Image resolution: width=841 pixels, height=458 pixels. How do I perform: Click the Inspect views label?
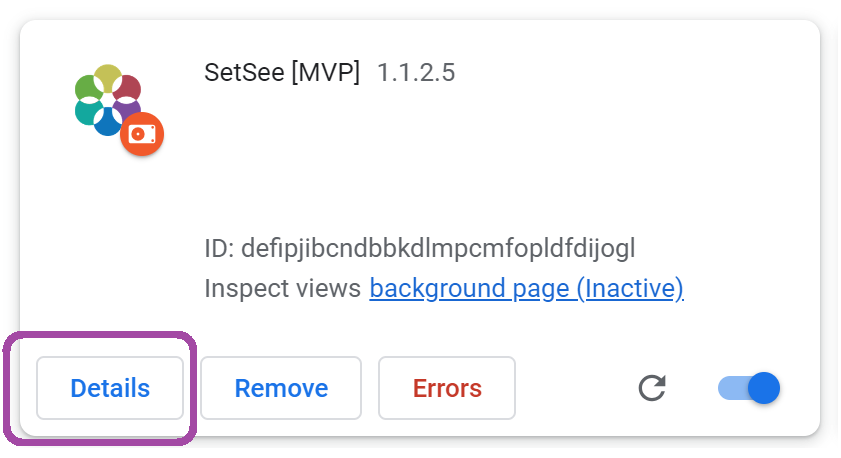pyautogui.click(x=282, y=289)
